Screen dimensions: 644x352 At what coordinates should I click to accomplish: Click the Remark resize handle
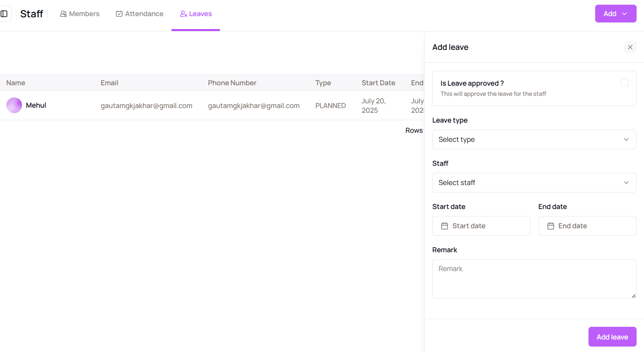(x=633, y=296)
